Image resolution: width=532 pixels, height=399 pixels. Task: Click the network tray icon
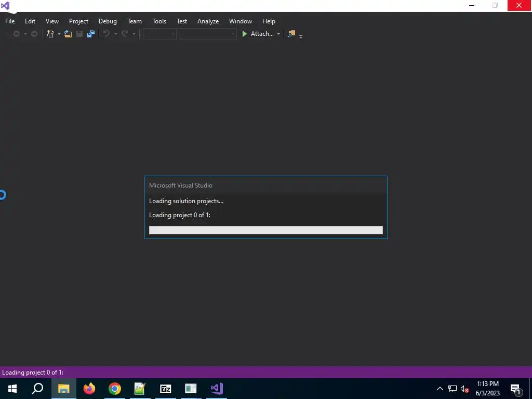click(453, 389)
